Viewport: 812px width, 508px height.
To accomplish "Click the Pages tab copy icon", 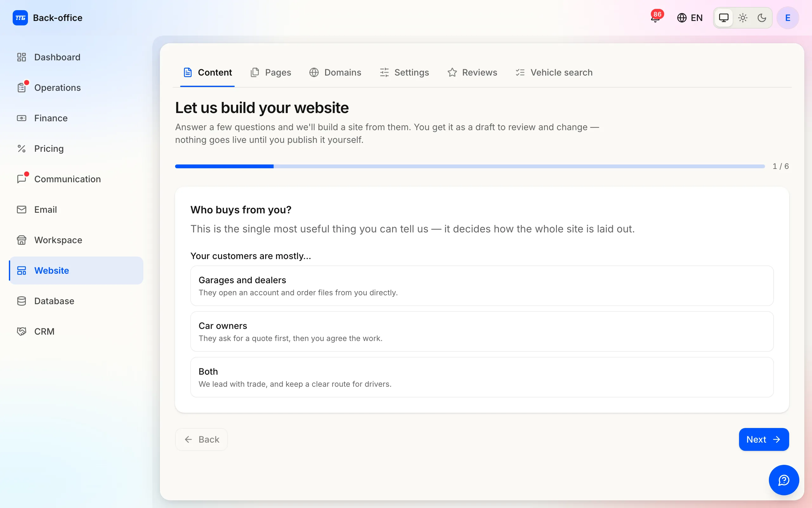I will 255,73.
